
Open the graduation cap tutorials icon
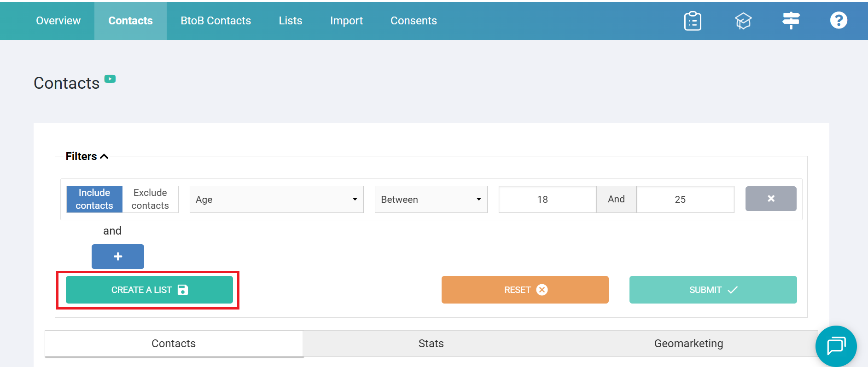click(x=743, y=21)
